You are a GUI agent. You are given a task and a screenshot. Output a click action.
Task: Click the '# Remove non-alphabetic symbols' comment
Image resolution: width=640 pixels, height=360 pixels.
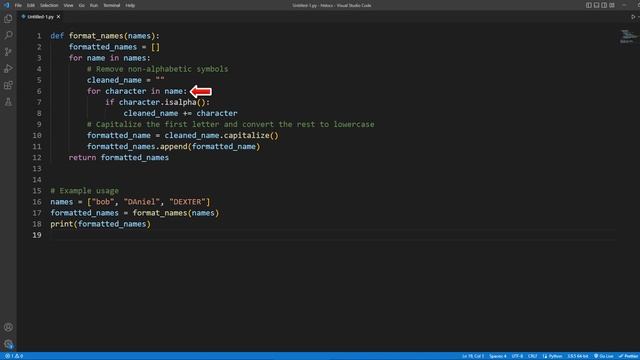(x=158, y=69)
